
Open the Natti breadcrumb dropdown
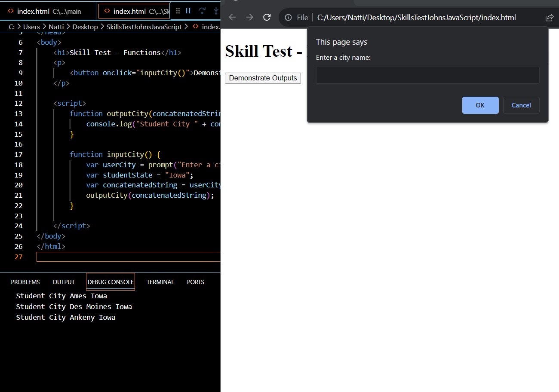click(x=56, y=27)
